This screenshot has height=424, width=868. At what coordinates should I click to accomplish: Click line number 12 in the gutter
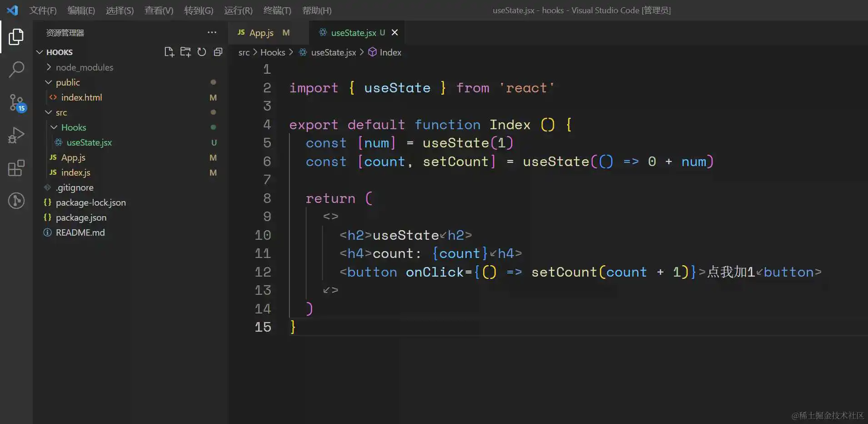tap(263, 272)
